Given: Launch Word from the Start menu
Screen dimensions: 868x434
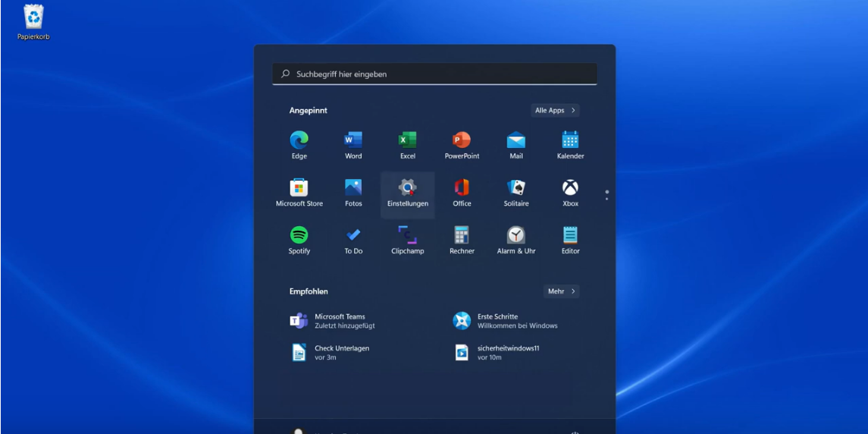Looking at the screenshot, I should tap(353, 145).
